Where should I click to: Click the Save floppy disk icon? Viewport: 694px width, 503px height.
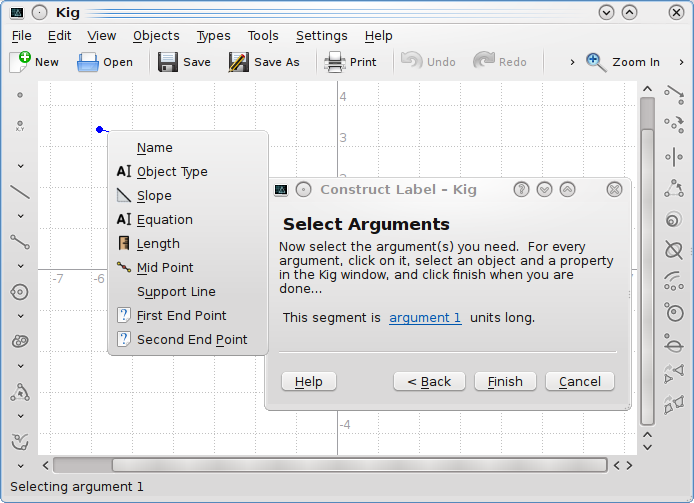(168, 62)
